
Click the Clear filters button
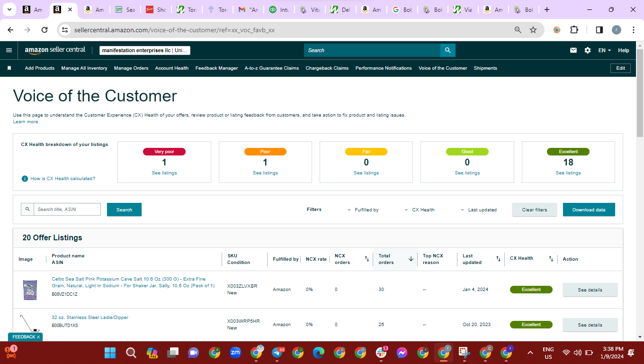pos(534,209)
